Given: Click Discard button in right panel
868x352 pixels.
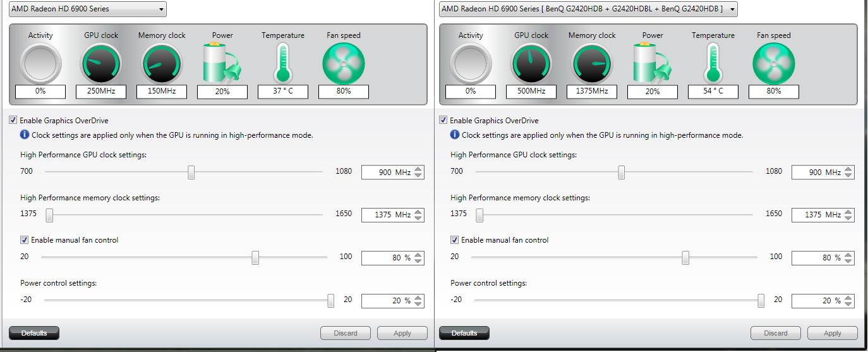Looking at the screenshot, I should (x=776, y=333).
